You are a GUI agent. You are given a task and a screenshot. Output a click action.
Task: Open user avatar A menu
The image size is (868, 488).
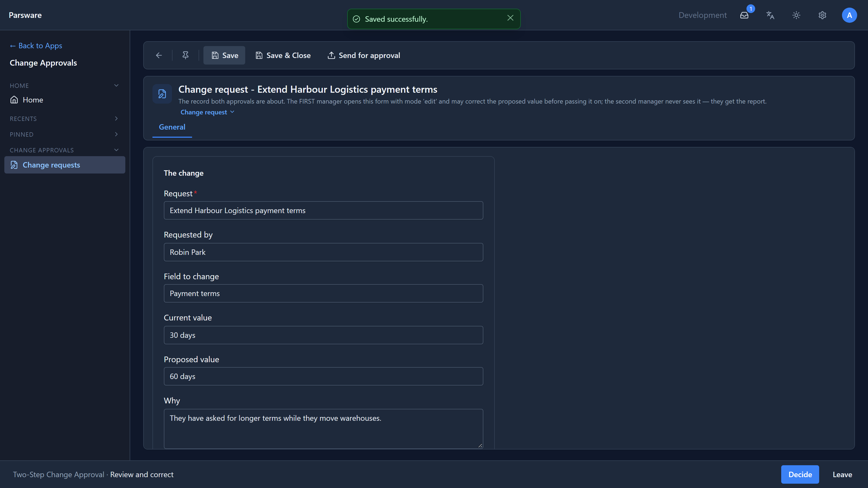click(x=850, y=15)
